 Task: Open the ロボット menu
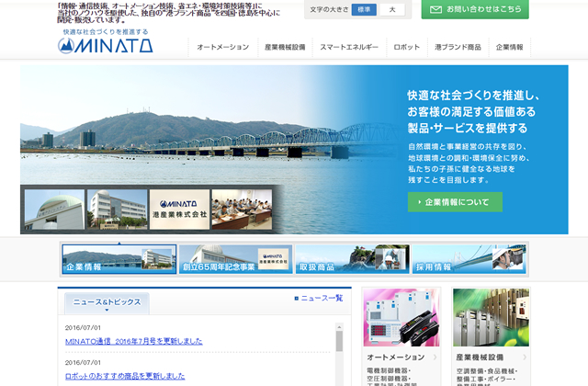pos(406,47)
